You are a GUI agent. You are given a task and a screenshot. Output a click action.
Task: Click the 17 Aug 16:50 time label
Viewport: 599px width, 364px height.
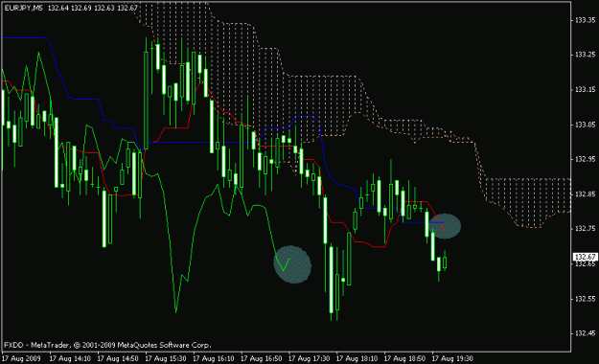click(262, 358)
